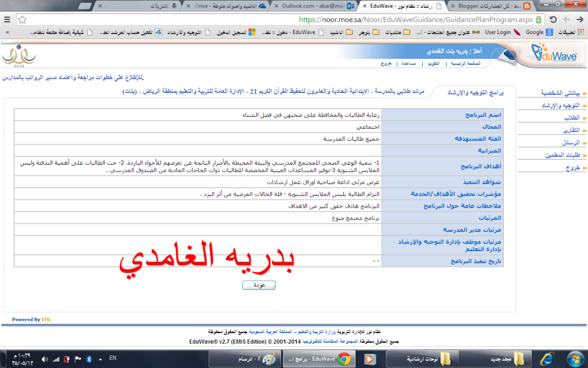Viewport: 588px width, 368px height.
Task: Click the green padlock security icon
Action: click(539, 20)
